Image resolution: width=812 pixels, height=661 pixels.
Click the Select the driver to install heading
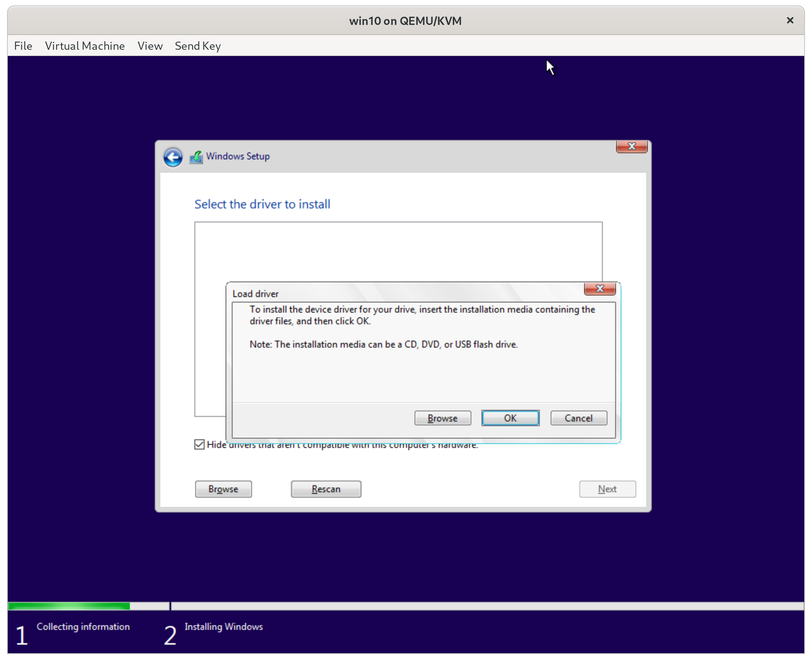coord(262,204)
